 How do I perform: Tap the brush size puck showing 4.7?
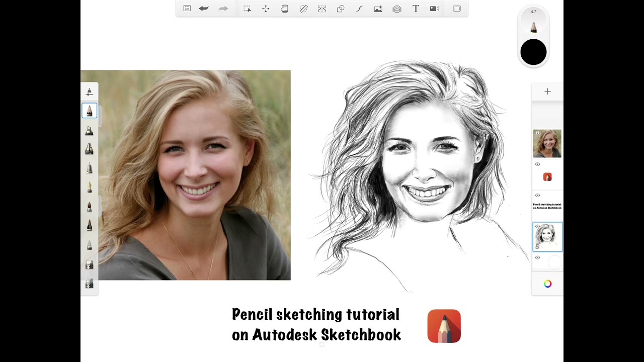pyautogui.click(x=533, y=22)
